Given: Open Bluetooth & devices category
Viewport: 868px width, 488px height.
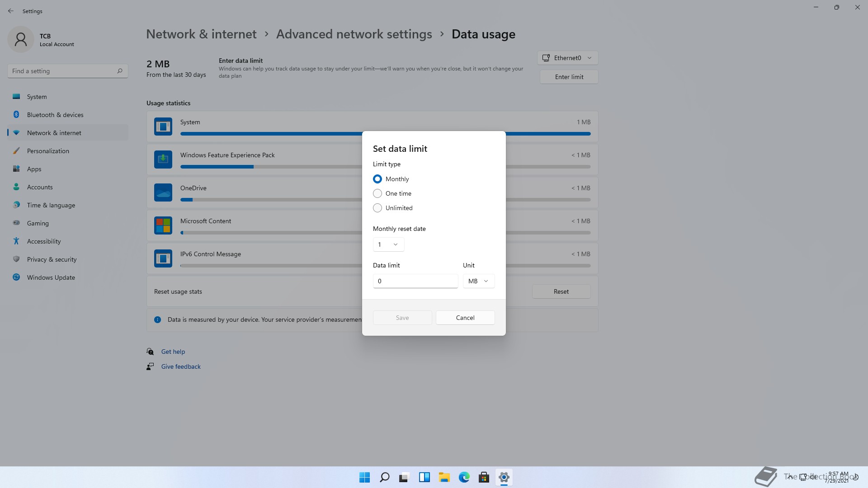Looking at the screenshot, I should pyautogui.click(x=68, y=115).
